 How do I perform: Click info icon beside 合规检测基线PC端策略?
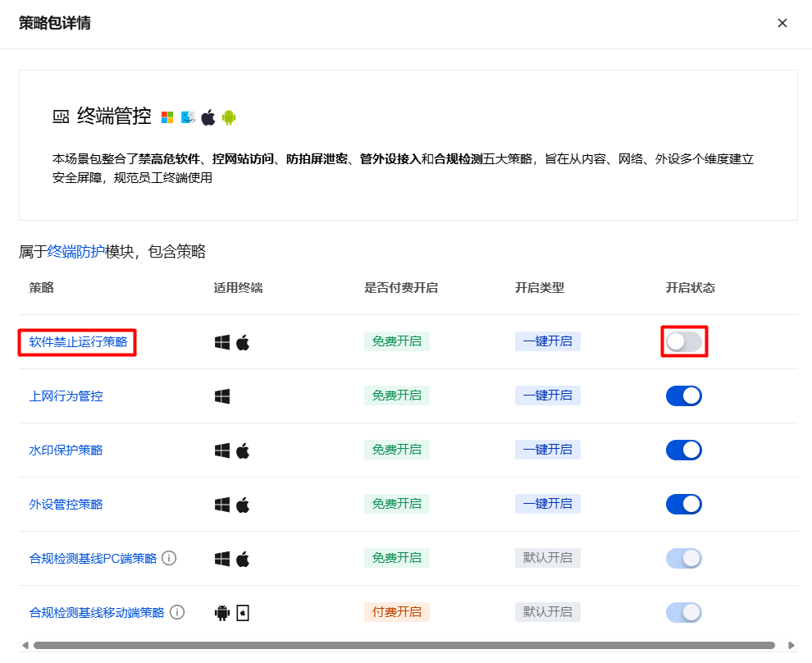pyautogui.click(x=169, y=558)
